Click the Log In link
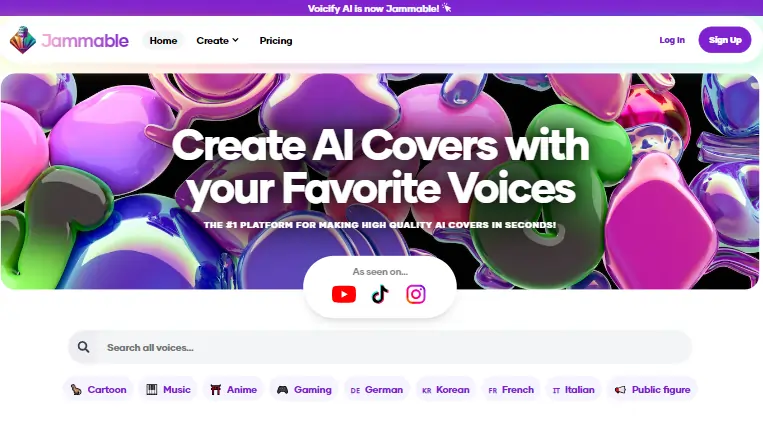Viewport: 763px width, 426px height. tap(672, 40)
